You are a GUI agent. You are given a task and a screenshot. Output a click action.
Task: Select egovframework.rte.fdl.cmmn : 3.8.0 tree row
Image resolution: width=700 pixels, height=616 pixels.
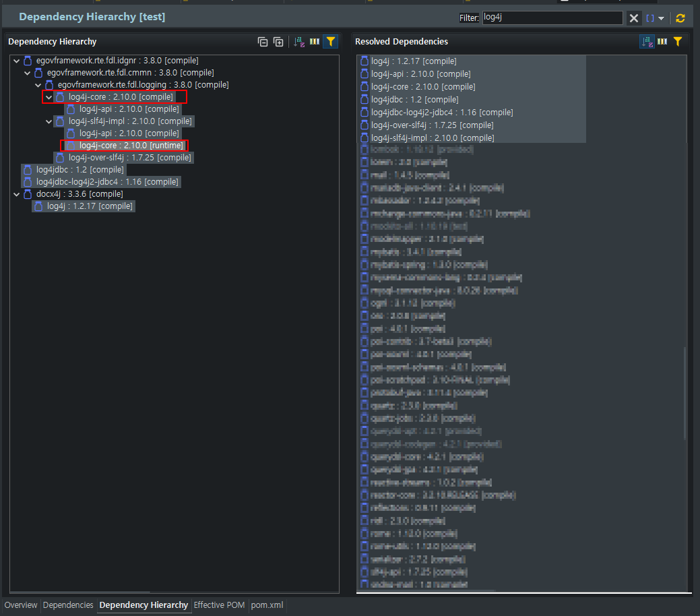[x=130, y=72]
